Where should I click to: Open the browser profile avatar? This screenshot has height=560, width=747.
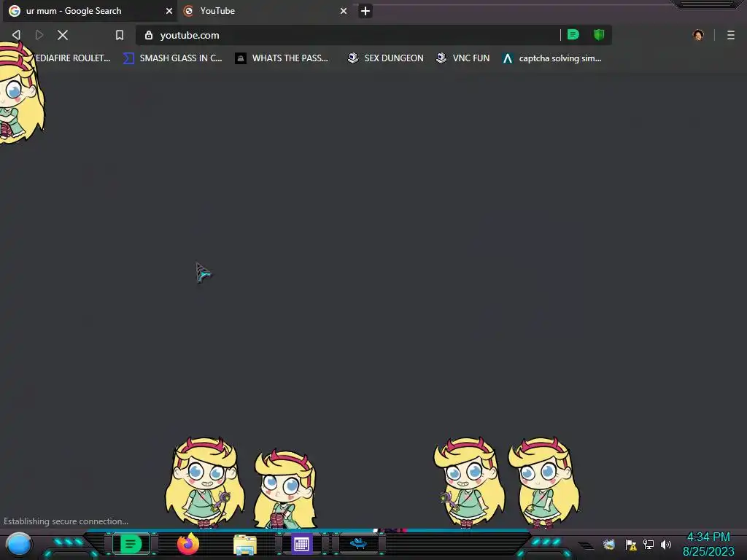click(x=698, y=35)
